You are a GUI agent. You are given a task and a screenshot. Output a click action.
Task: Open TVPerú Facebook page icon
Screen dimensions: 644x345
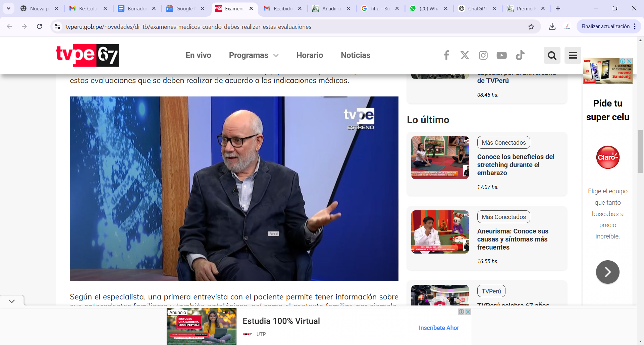click(446, 55)
